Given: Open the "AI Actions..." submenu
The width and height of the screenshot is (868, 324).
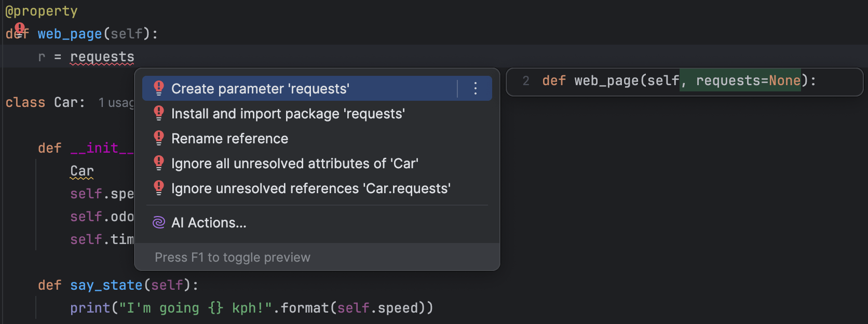Looking at the screenshot, I should [x=209, y=223].
